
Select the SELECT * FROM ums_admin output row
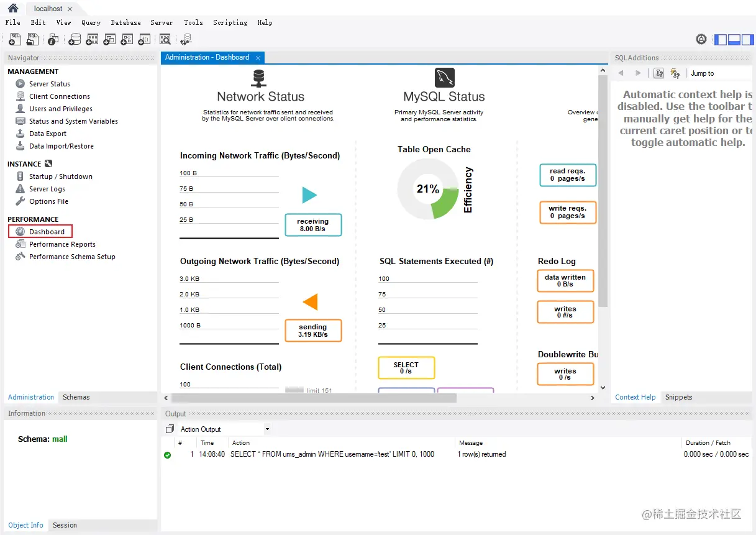[458, 454]
